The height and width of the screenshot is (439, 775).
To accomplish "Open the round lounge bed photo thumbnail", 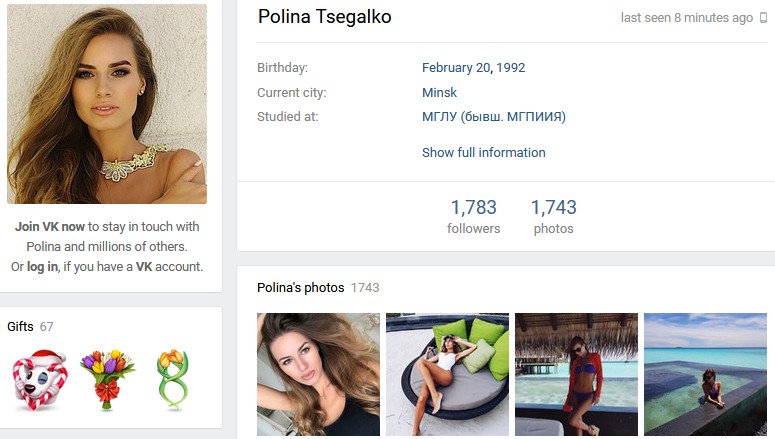I will [x=447, y=374].
